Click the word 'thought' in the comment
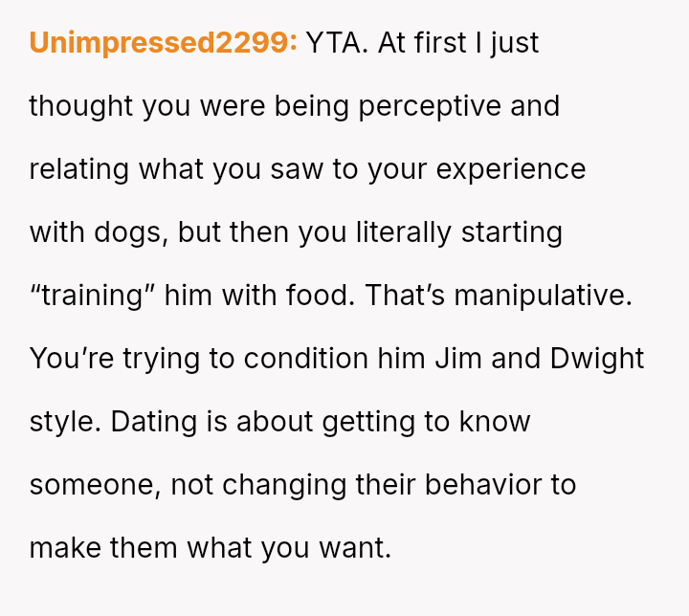This screenshot has height=616, width=689. point(80,106)
